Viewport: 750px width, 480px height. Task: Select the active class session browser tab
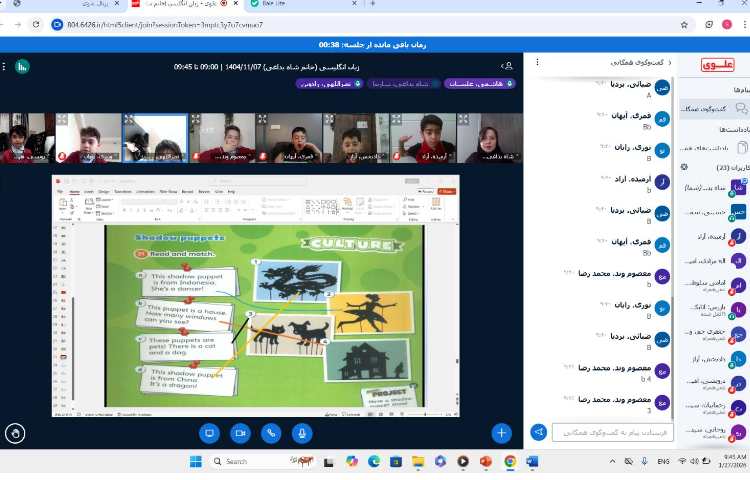tap(186, 4)
